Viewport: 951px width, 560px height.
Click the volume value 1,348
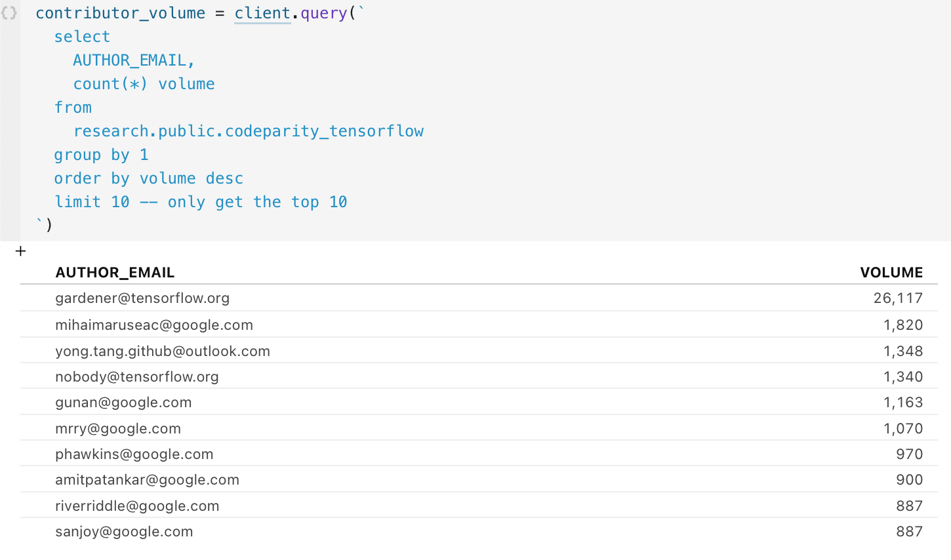[x=903, y=351]
